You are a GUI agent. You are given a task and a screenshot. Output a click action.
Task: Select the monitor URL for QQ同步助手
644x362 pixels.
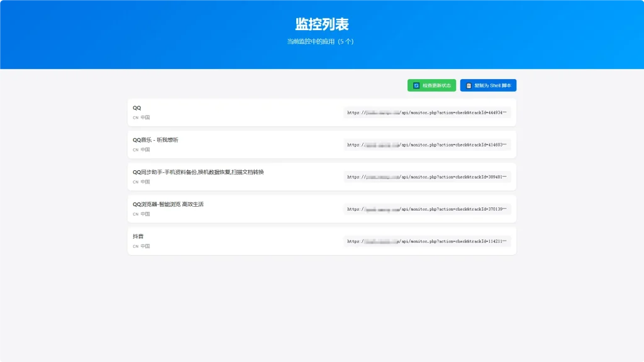[427, 177]
